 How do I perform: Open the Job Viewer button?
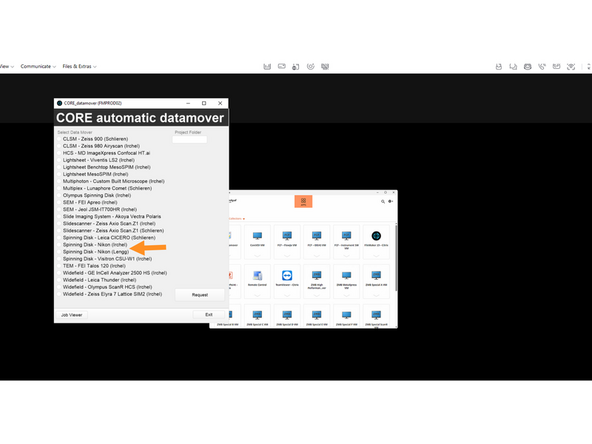pos(72,315)
